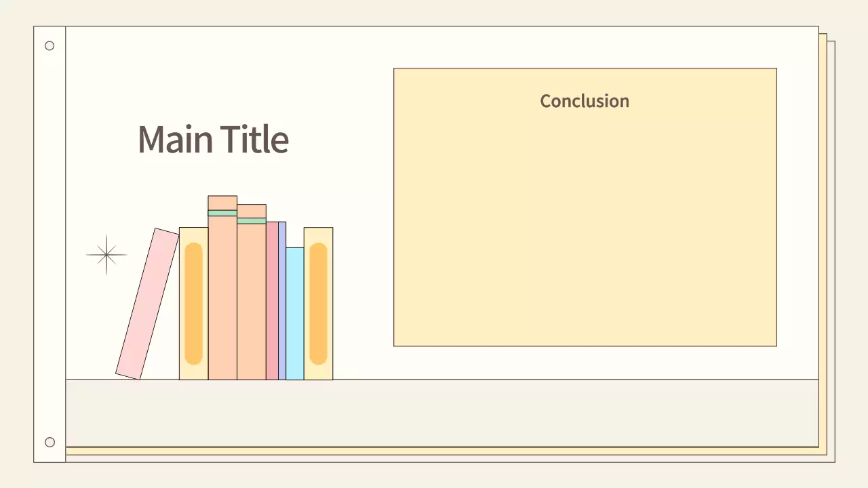Select the tallest orange book
Screen dimensions: 868x488
222,298
